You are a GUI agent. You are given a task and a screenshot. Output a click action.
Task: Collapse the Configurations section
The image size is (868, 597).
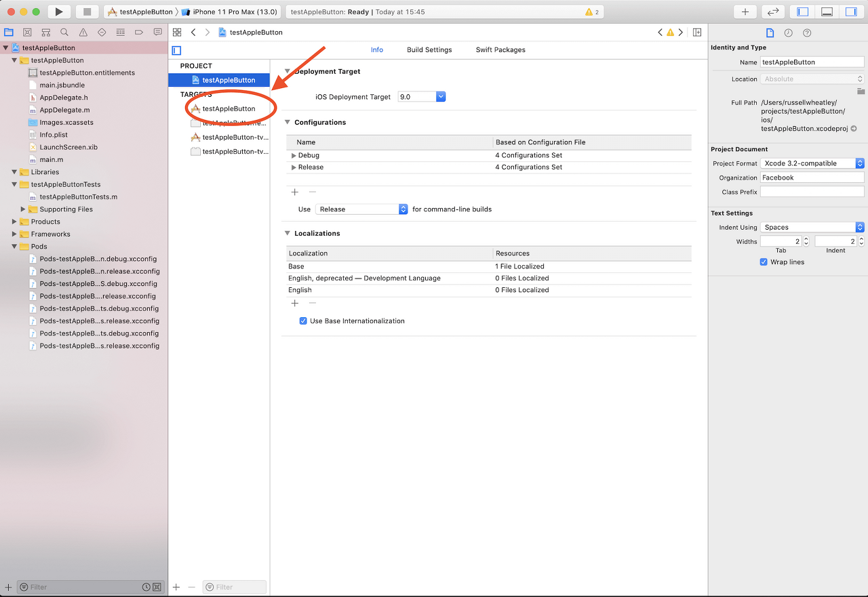[288, 122]
